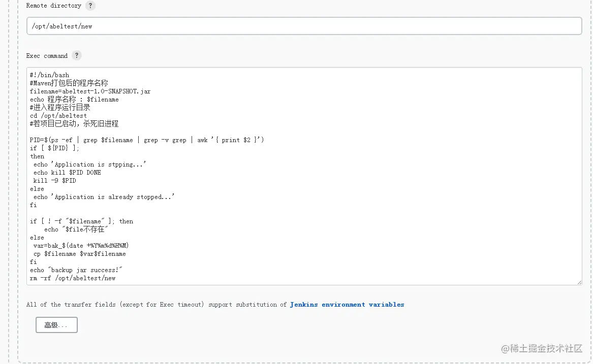This screenshot has width=593, height=364.
Task: Click the 'Exec command' field label
Action: coord(47,56)
